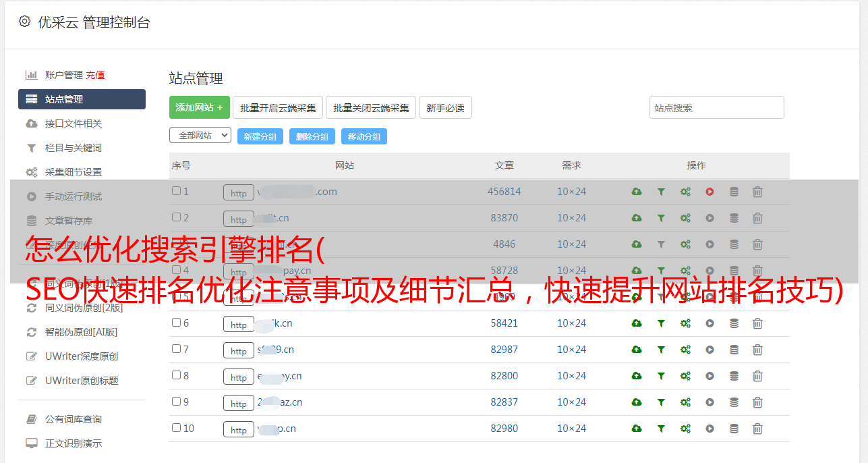The image size is (868, 463).
Task: Open the 新手必读 guide button
Action: click(x=446, y=107)
